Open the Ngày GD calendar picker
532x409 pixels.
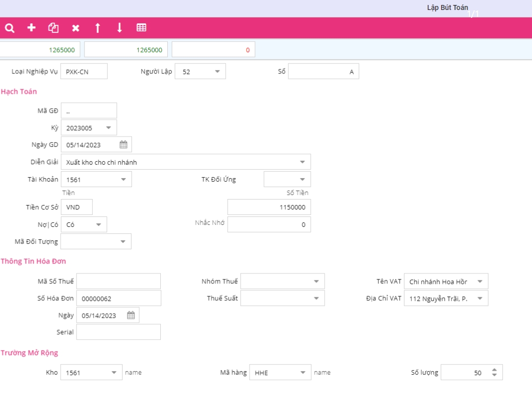tap(124, 145)
